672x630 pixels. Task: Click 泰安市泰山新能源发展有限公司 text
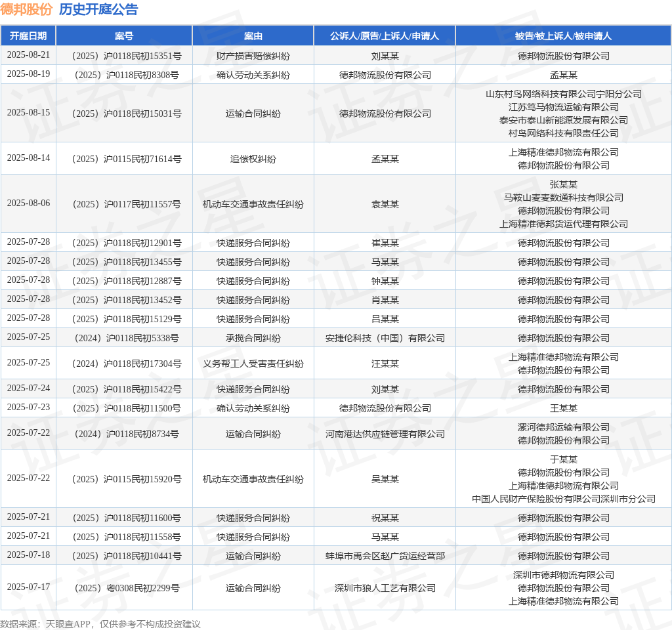(563, 121)
